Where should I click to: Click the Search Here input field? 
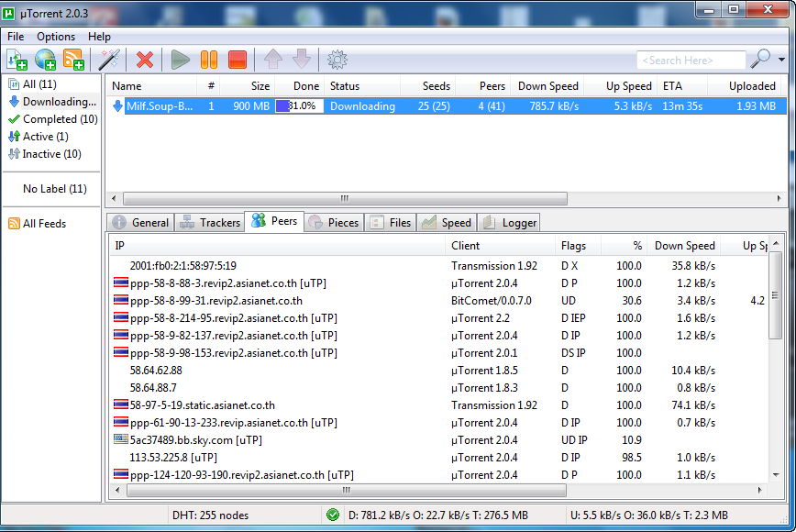[691, 60]
